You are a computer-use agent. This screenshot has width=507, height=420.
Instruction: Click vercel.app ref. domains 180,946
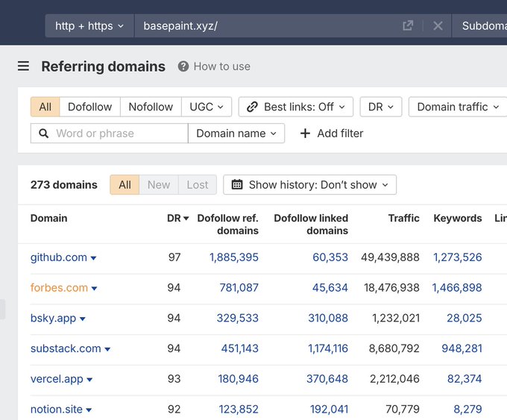click(x=239, y=379)
